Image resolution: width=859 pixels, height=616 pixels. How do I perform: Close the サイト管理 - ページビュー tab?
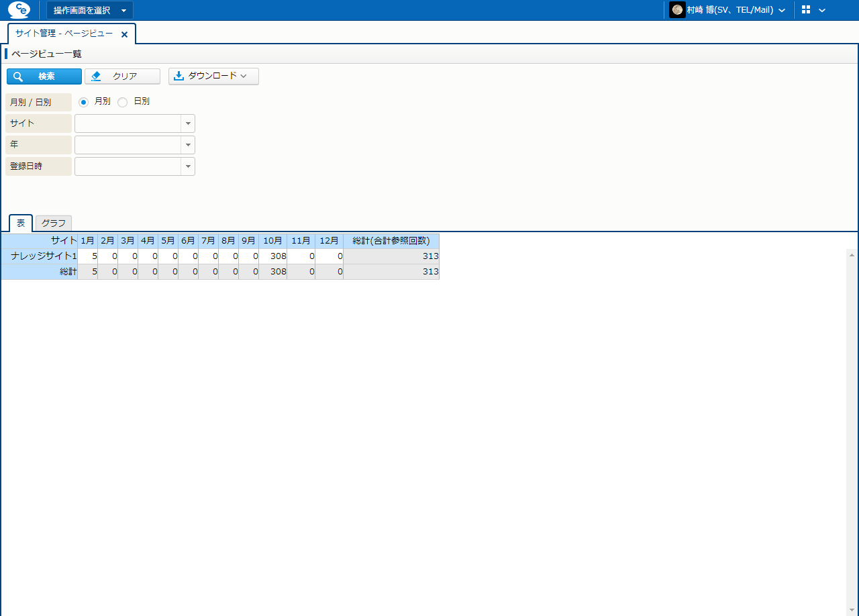click(124, 34)
